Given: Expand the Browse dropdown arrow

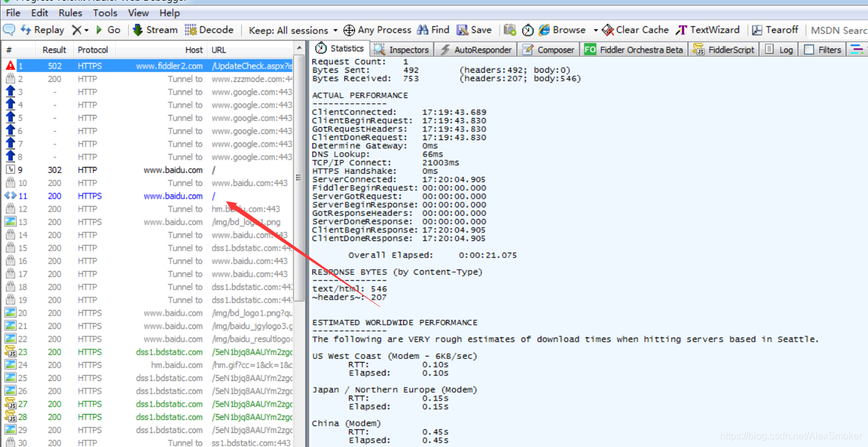Looking at the screenshot, I should coord(596,30).
